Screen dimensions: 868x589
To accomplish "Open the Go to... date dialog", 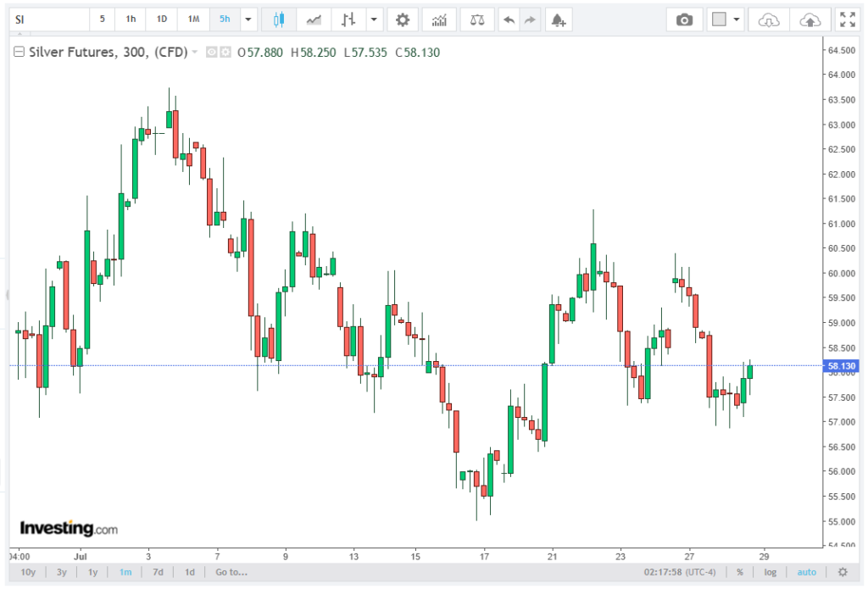I will [x=231, y=572].
